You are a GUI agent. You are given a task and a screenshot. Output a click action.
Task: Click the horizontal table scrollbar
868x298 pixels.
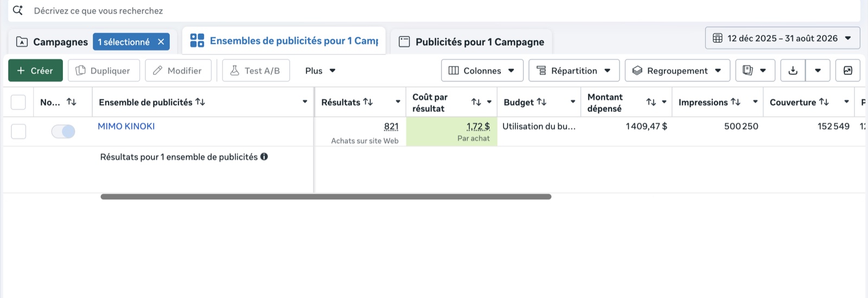[326, 196]
